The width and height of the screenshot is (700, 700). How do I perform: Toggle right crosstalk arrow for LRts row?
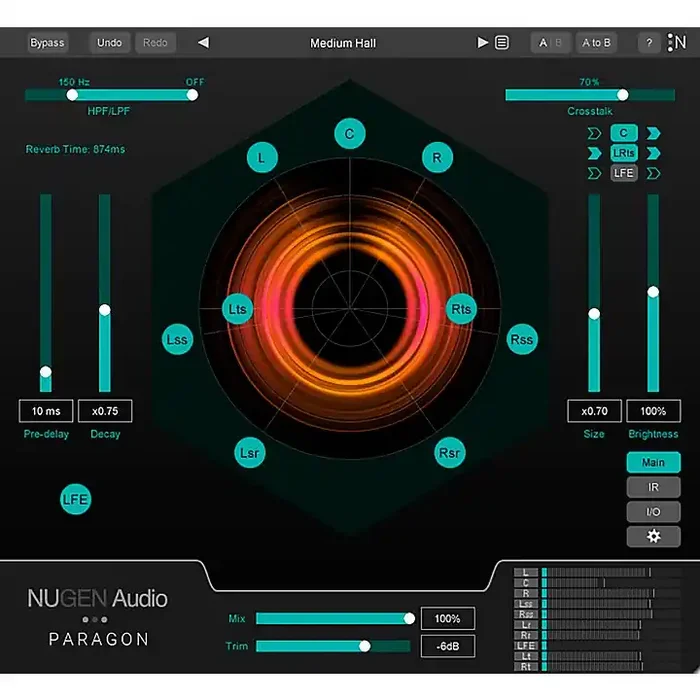[654, 153]
